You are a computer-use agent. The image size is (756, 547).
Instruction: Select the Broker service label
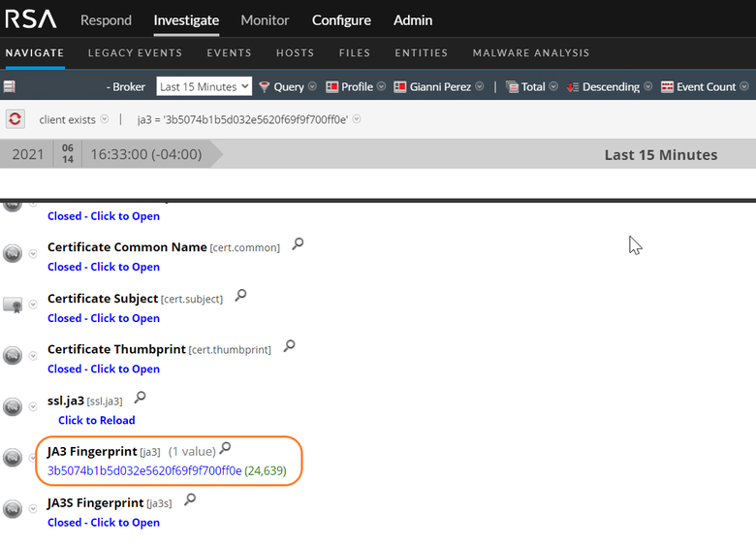point(126,87)
